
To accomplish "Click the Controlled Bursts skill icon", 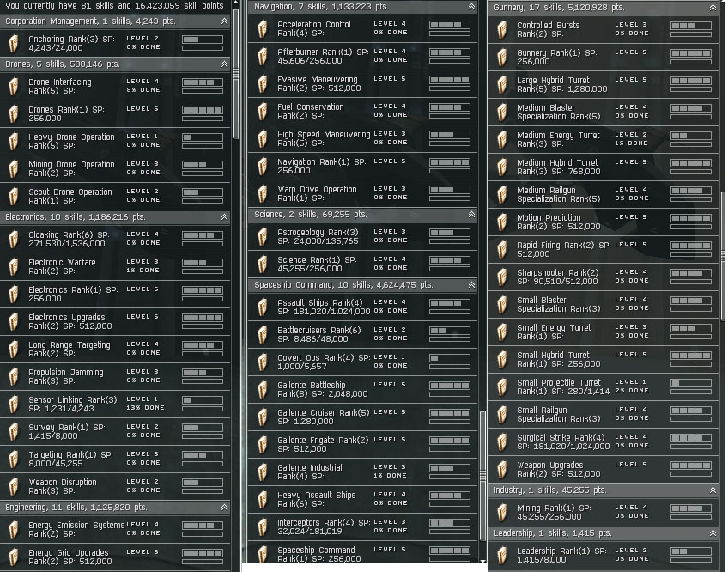I will click(x=502, y=30).
